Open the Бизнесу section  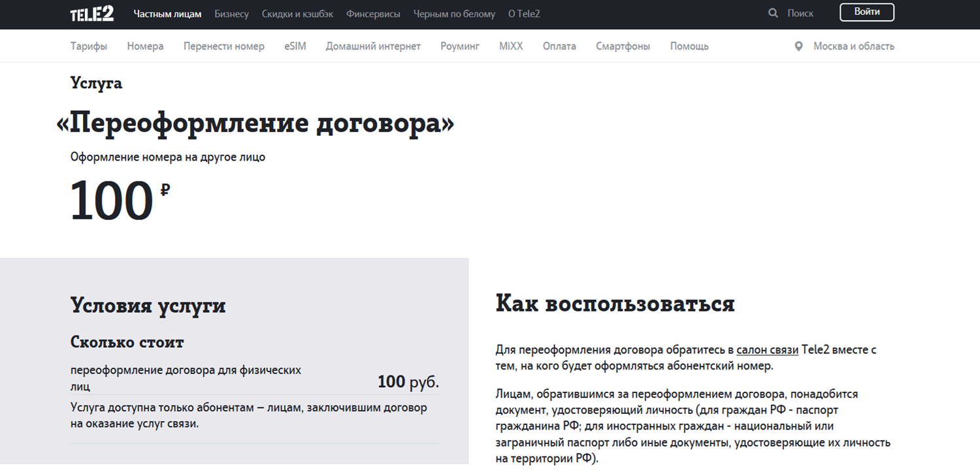pyautogui.click(x=231, y=14)
